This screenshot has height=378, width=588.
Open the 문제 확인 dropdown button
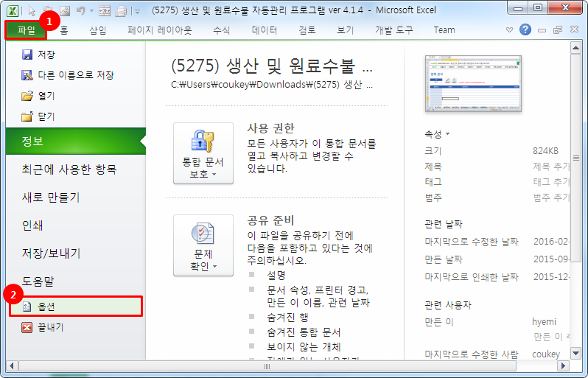point(203,245)
